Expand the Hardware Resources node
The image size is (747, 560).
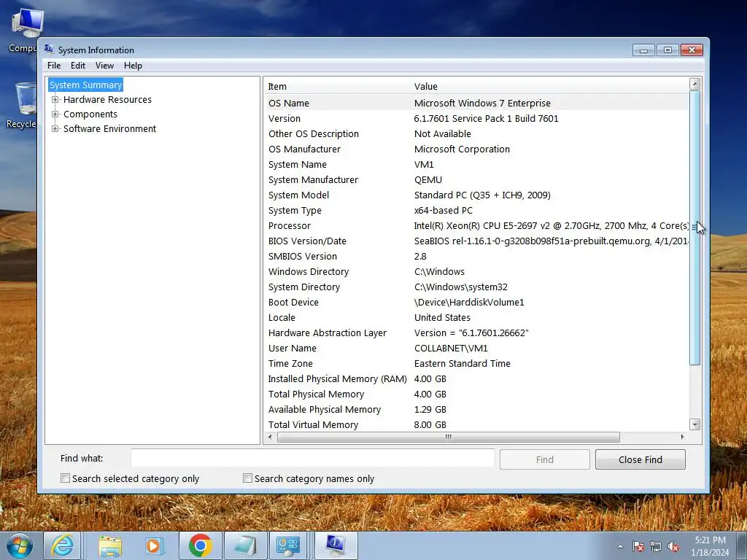pyautogui.click(x=55, y=99)
